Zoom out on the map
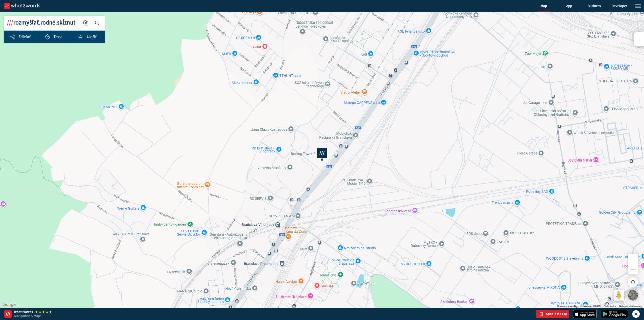 (x=633, y=269)
